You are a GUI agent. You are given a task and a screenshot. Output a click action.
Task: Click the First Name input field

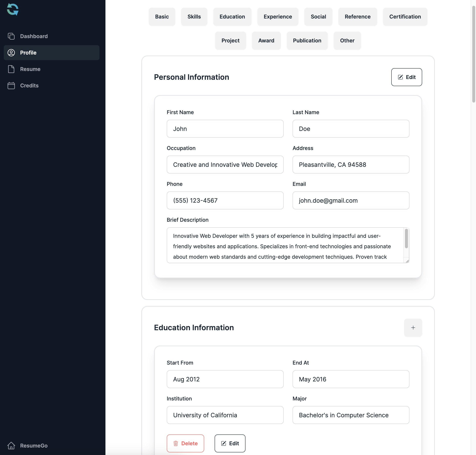click(225, 129)
